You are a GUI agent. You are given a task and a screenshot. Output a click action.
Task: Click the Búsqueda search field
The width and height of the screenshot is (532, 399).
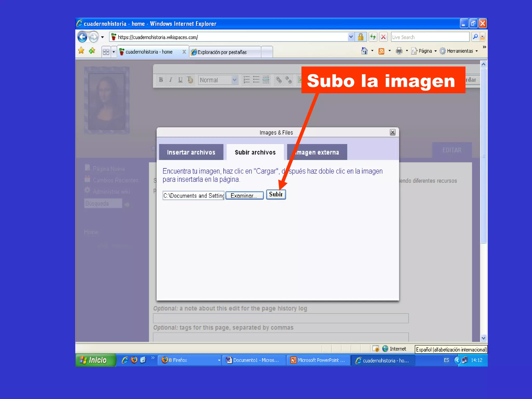tap(103, 203)
